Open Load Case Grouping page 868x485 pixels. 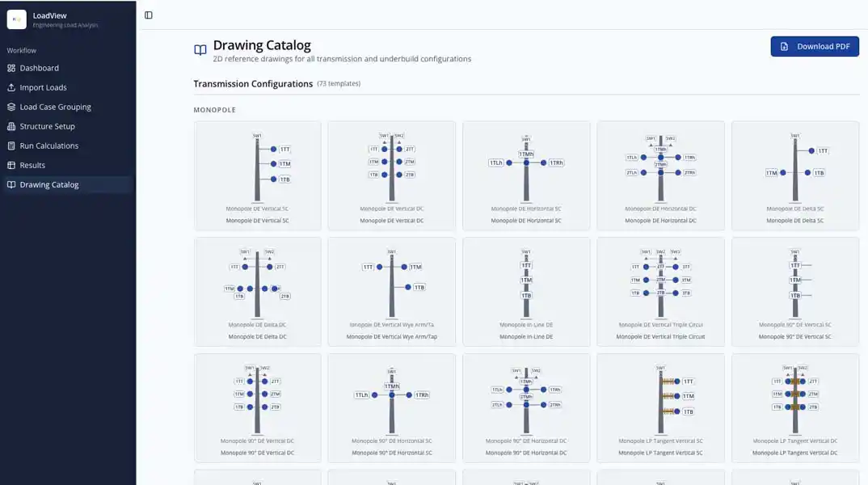[x=68, y=107]
